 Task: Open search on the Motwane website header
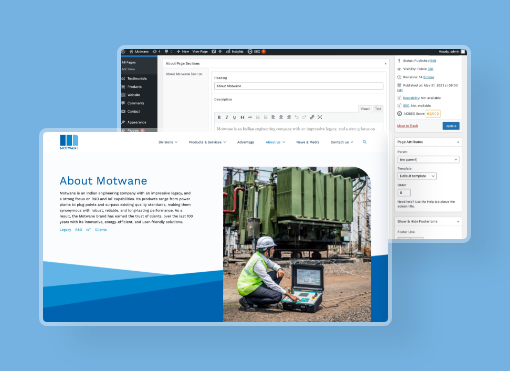tap(365, 142)
